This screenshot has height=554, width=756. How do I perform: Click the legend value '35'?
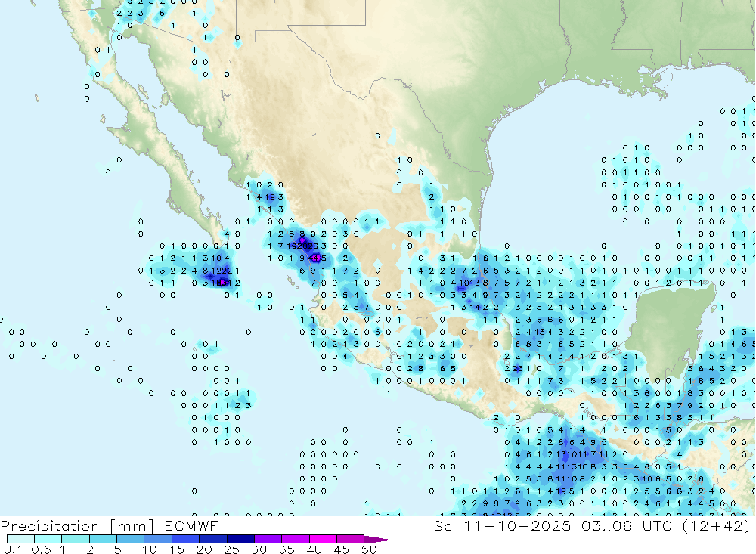pos(287,549)
